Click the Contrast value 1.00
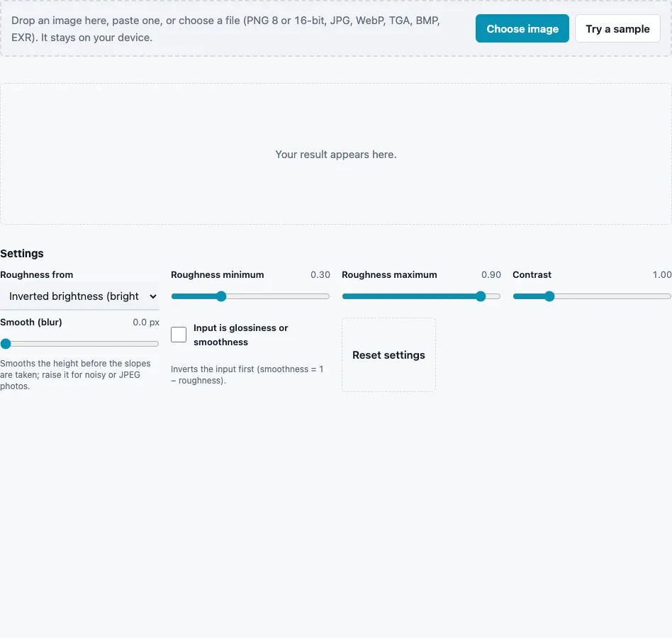Viewport: 672px width, 638px height. tap(662, 274)
